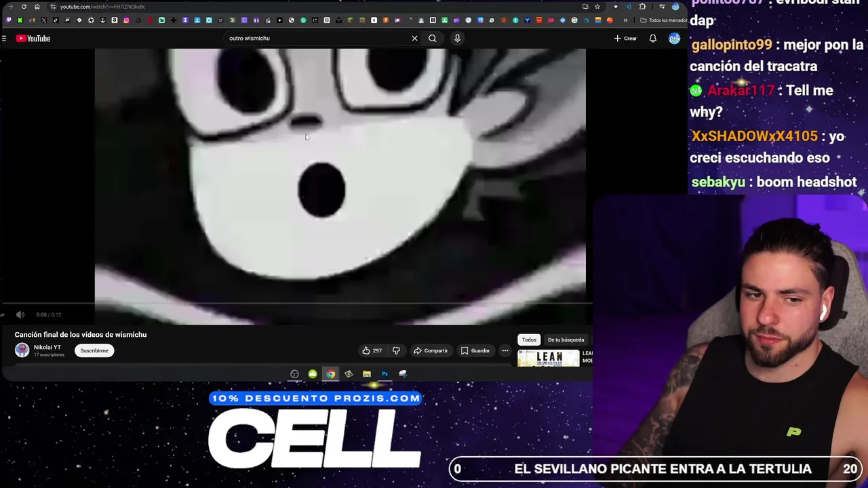Open the Nikolai YT channel name link

pyautogui.click(x=47, y=348)
